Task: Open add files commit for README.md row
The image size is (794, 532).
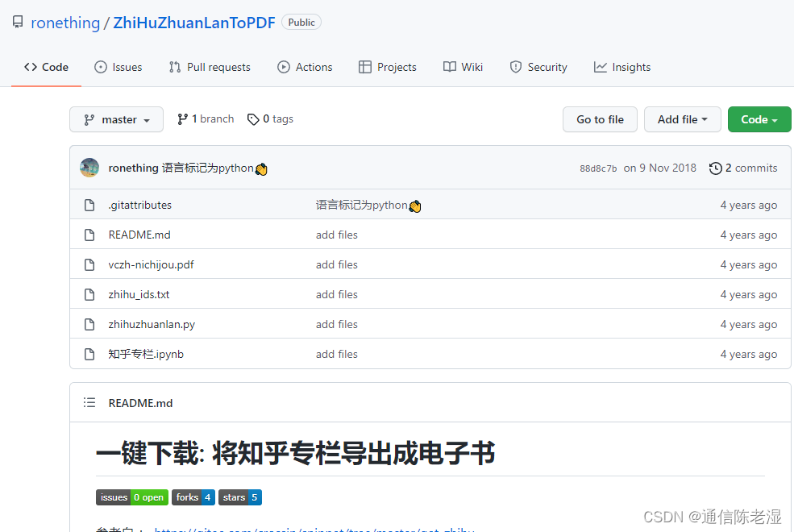Action: 337,235
